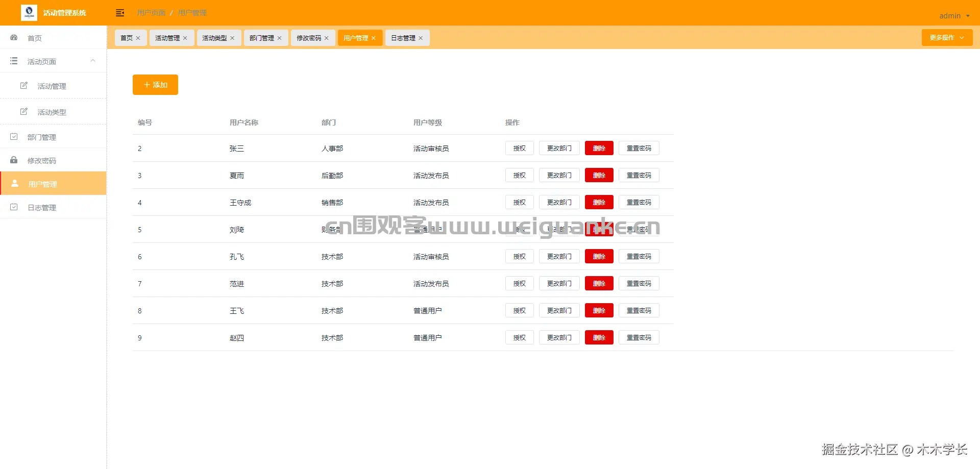Open 日志管理 in the sidebar
Image resolution: width=980 pixels, height=469 pixels.
click(x=53, y=207)
